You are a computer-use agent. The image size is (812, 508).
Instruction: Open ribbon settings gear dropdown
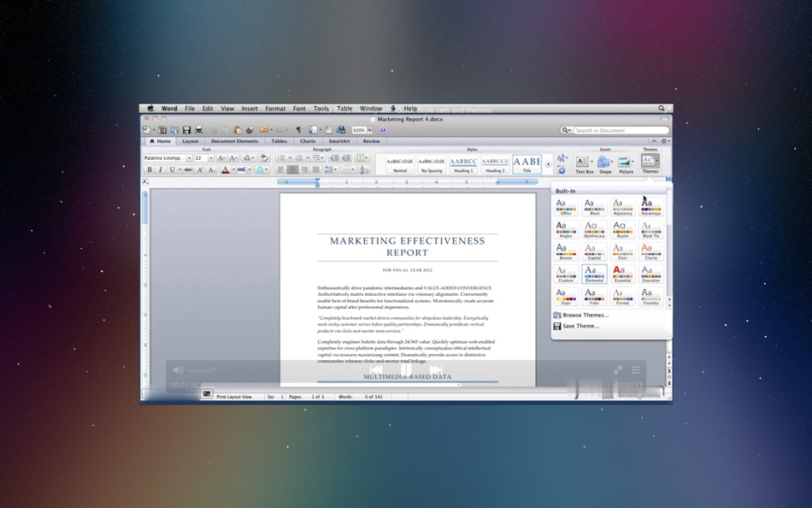pos(665,141)
